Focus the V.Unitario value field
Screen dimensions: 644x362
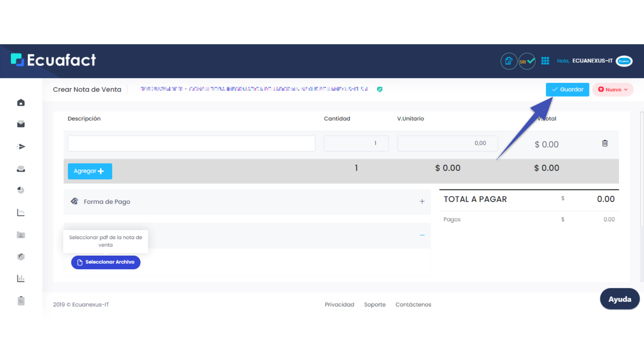[447, 143]
